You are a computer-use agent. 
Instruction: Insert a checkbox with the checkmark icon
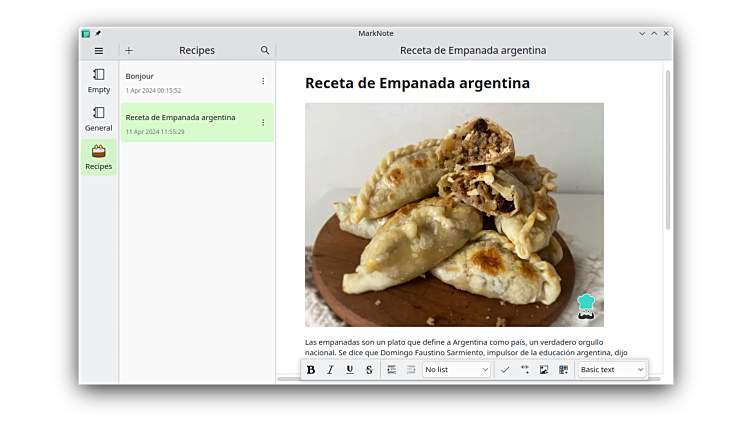click(505, 370)
